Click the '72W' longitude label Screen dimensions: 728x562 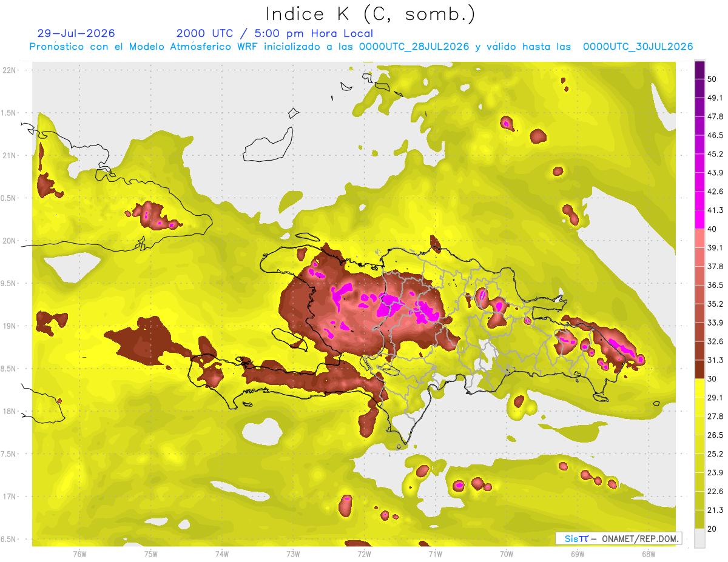pyautogui.click(x=364, y=553)
